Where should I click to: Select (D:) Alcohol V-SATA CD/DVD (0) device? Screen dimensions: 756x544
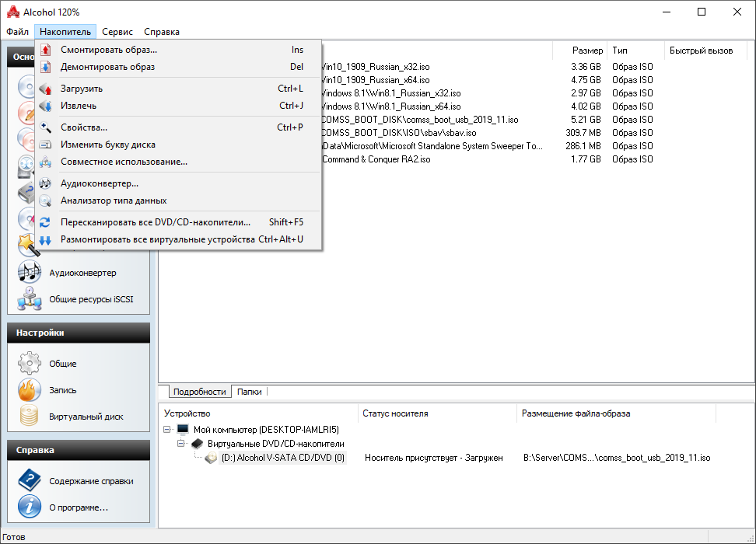tap(283, 458)
